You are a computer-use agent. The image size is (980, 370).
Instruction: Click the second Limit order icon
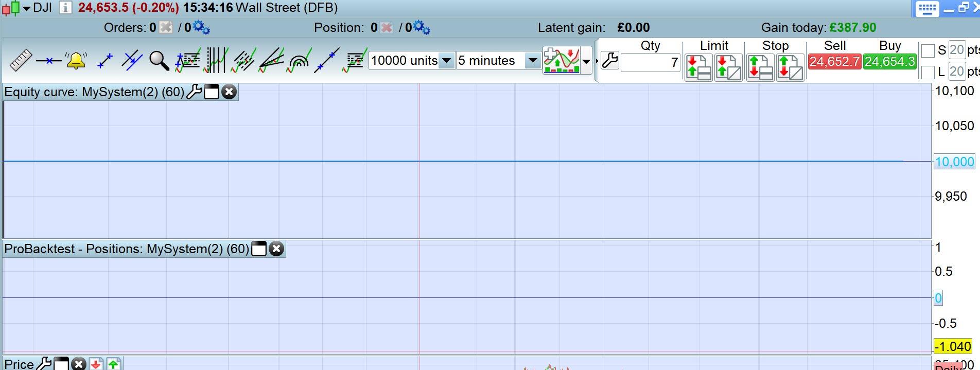(x=728, y=67)
